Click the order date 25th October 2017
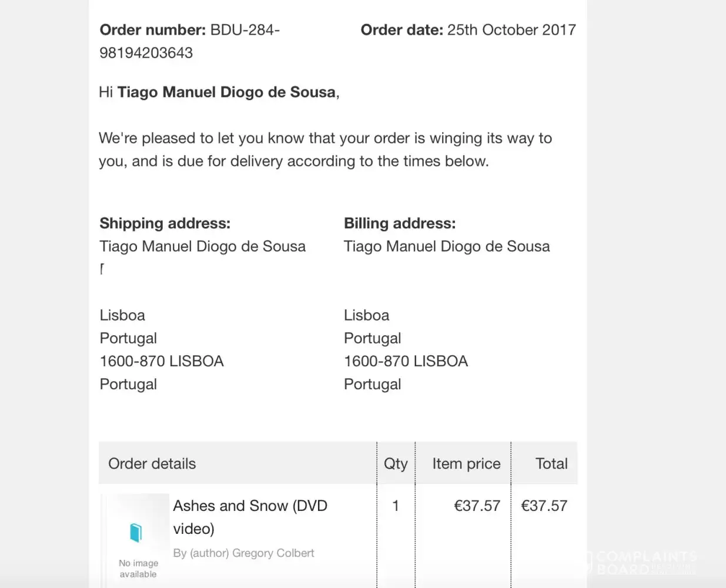This screenshot has height=588, width=726. tap(511, 30)
